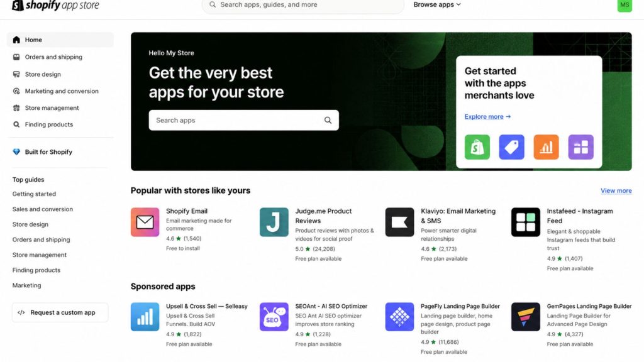
Task: Open the Shopify Email app title
Action: (186, 211)
